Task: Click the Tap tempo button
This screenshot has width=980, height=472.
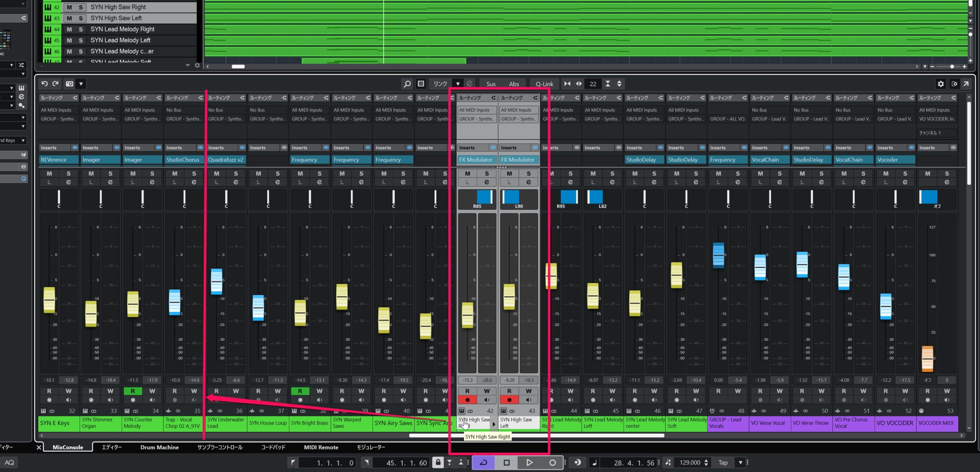Action: tap(723, 462)
